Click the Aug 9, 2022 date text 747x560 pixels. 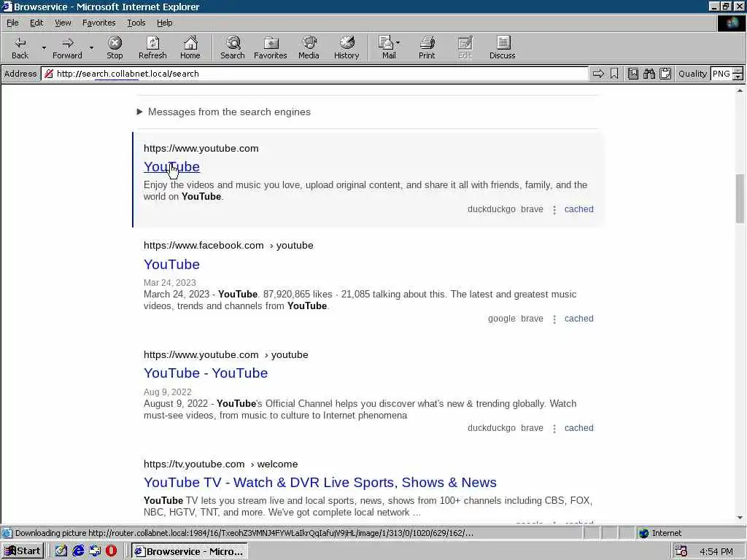click(x=167, y=392)
